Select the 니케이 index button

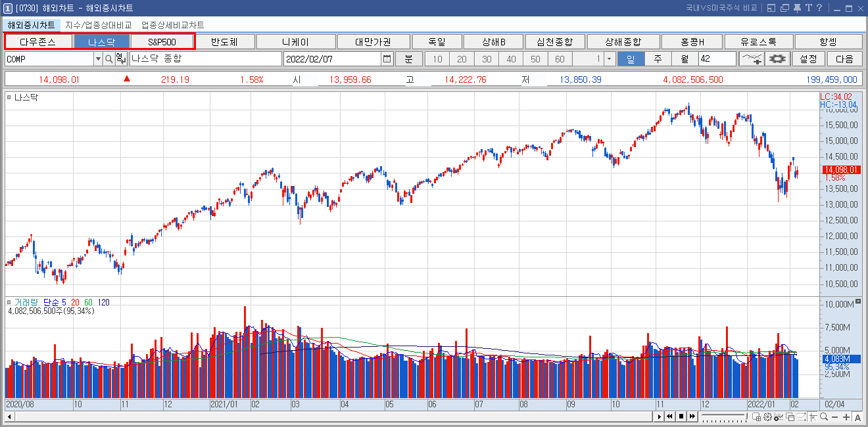[x=295, y=42]
